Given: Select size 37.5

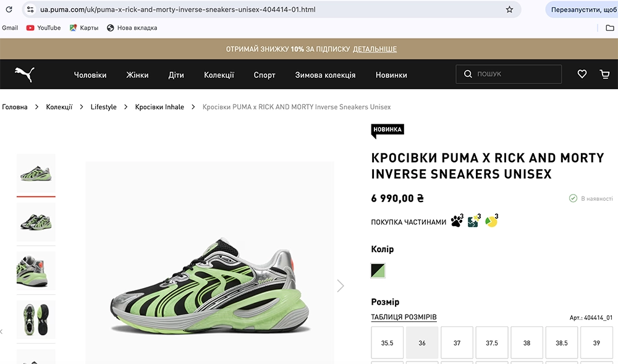Looking at the screenshot, I should pyautogui.click(x=492, y=343).
